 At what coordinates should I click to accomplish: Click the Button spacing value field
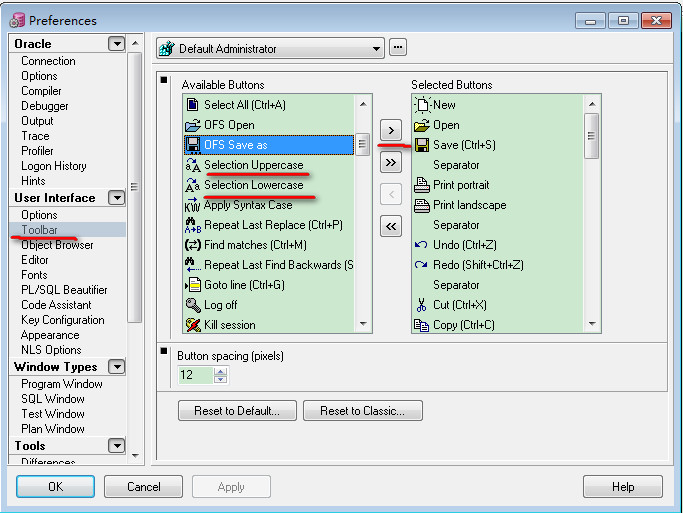coord(196,375)
